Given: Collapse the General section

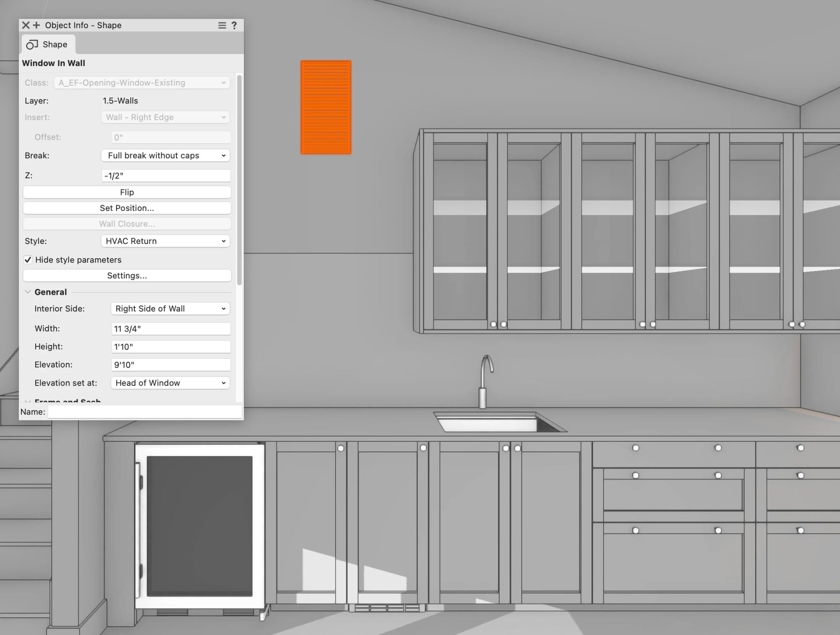Looking at the screenshot, I should [28, 292].
